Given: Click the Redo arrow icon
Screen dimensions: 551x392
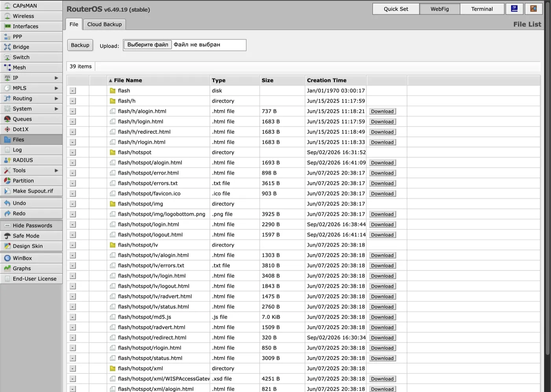Looking at the screenshot, I should (7, 213).
